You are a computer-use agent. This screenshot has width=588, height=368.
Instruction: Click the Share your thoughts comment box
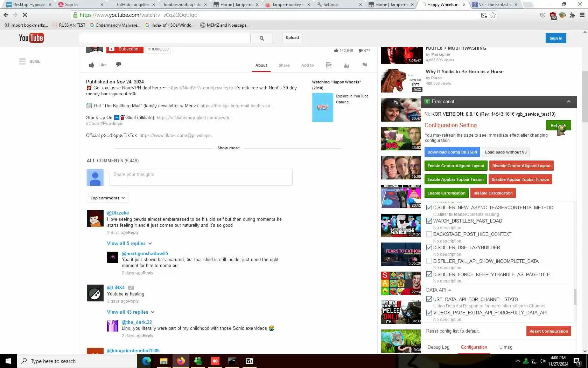[201, 177]
